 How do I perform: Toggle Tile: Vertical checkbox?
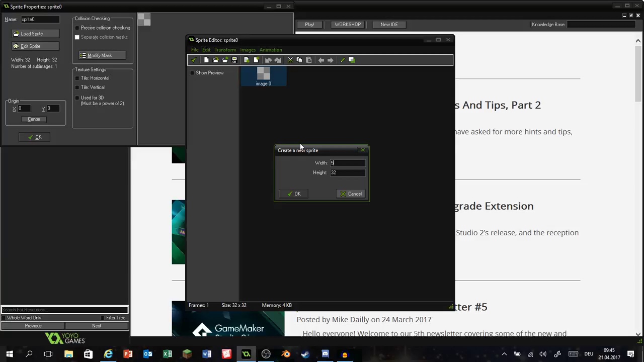[x=77, y=87]
